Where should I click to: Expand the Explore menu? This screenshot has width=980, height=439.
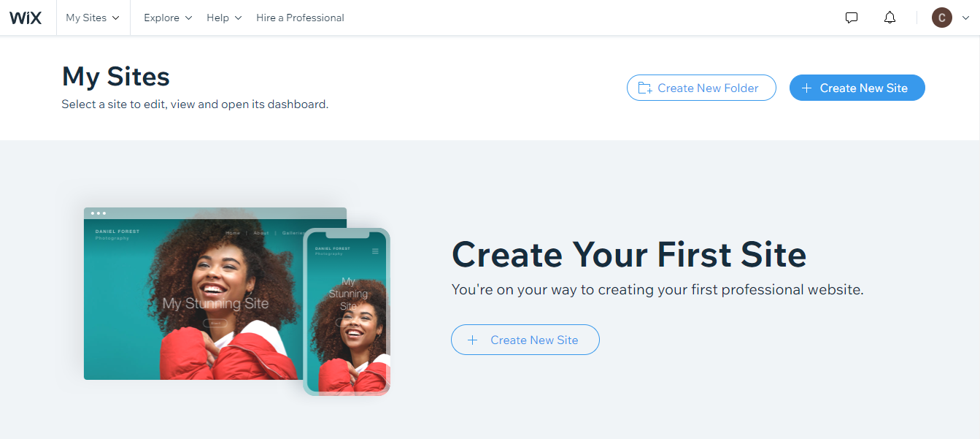pos(168,18)
